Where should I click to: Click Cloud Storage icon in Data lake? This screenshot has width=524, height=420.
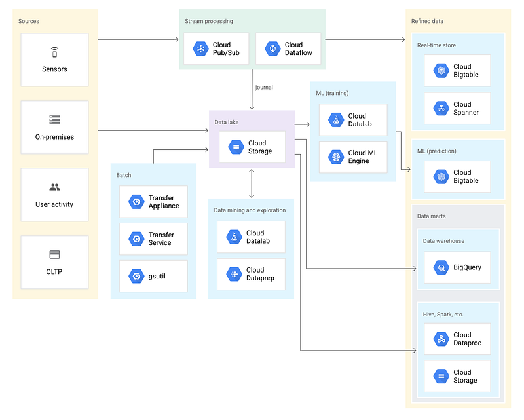coord(236,147)
